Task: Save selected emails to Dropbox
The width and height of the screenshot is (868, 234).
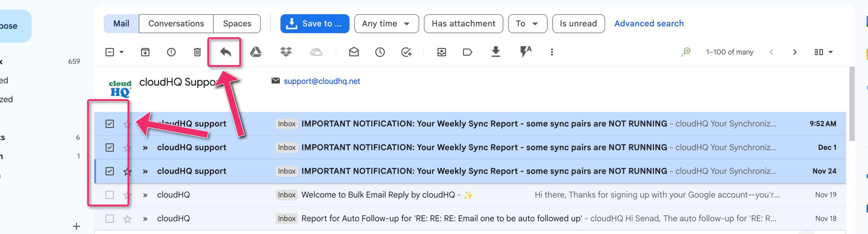Action: click(x=286, y=52)
